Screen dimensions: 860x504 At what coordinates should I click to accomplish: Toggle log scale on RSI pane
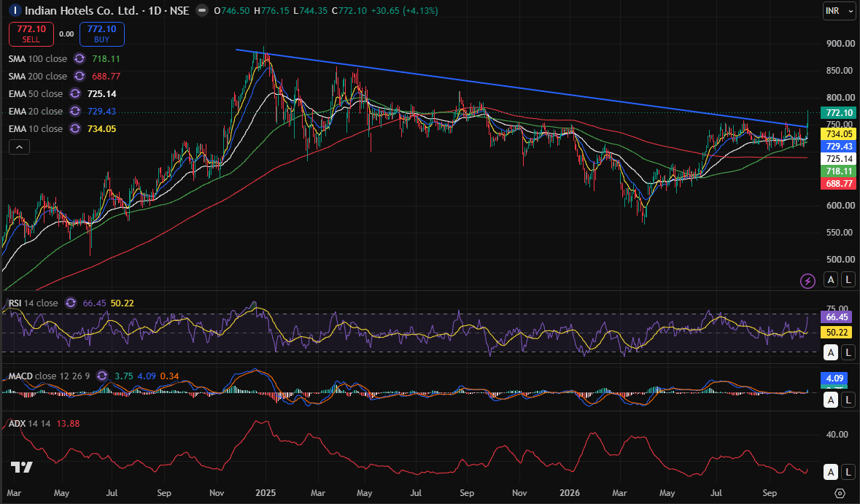tap(848, 352)
